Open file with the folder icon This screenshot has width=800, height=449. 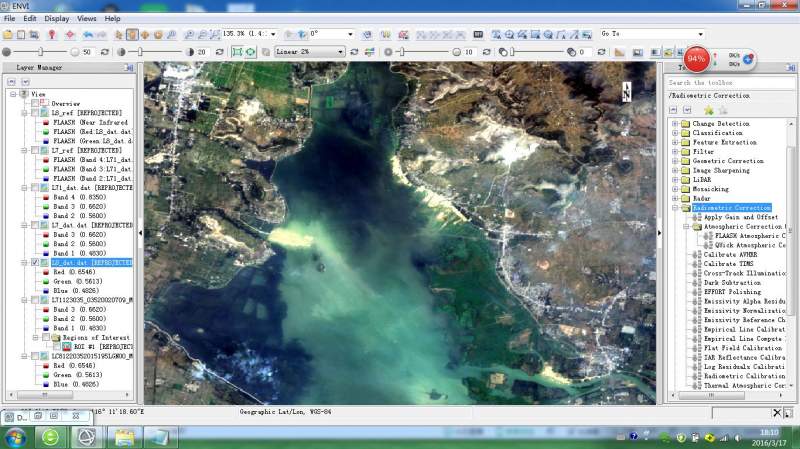coord(8,35)
